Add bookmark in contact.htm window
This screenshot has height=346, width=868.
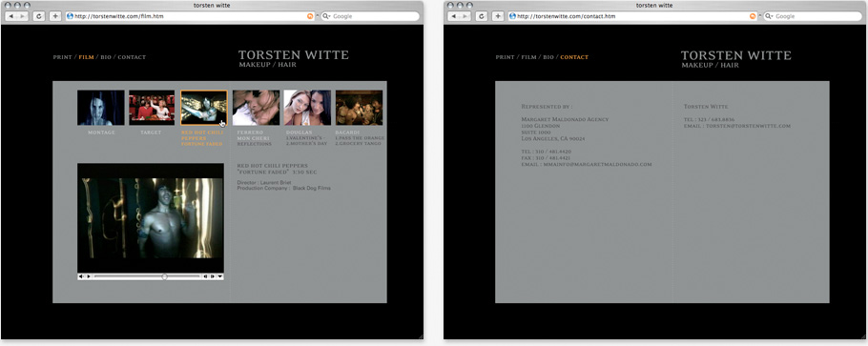click(498, 16)
